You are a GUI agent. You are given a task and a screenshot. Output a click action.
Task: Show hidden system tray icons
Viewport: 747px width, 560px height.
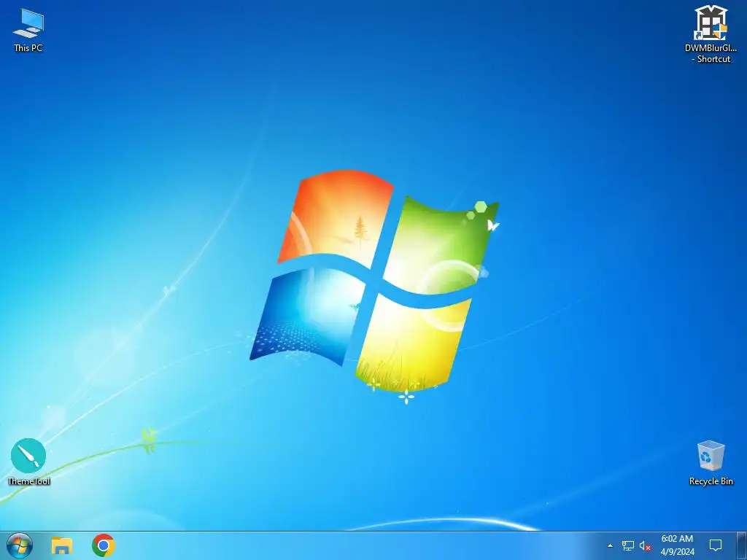pyautogui.click(x=611, y=545)
